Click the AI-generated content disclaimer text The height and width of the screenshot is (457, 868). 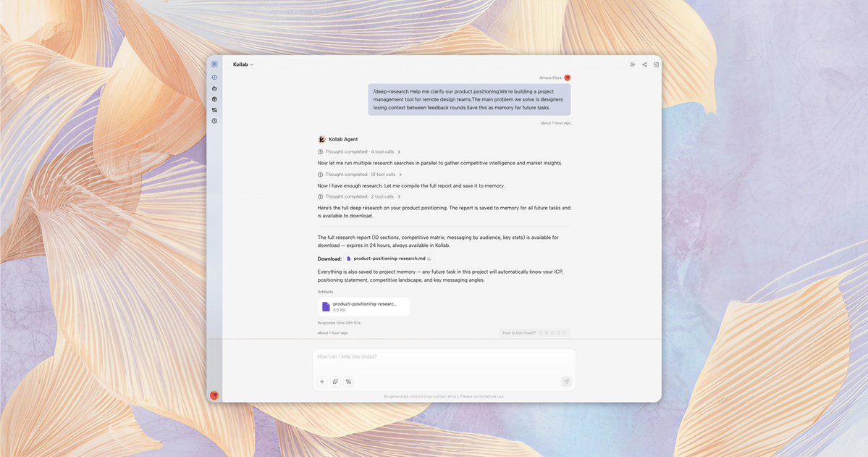tap(444, 397)
